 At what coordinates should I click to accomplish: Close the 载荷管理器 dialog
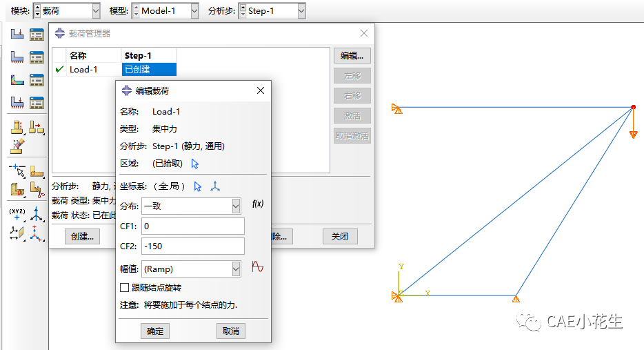pyautogui.click(x=364, y=33)
